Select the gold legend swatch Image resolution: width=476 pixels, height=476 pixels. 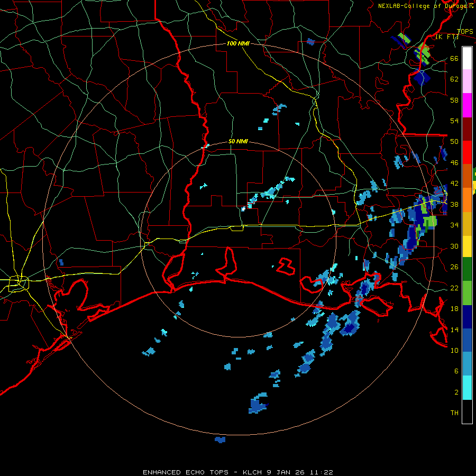point(467,224)
